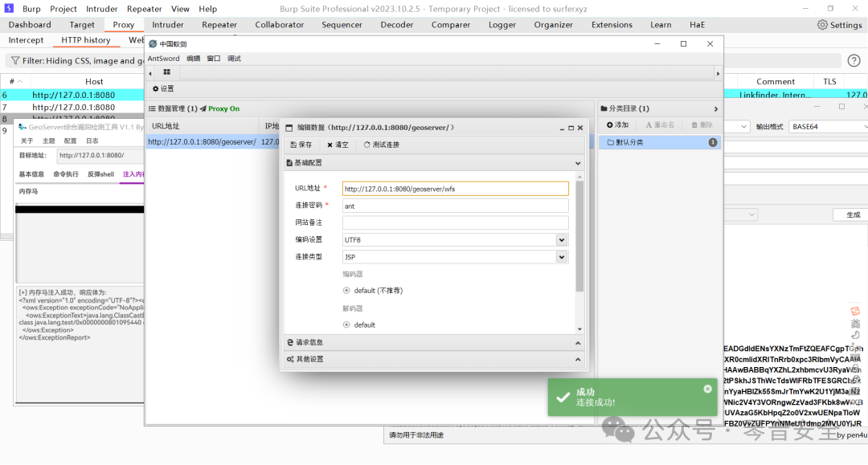
Task: Expand the 其他设置 section
Action: [578, 360]
